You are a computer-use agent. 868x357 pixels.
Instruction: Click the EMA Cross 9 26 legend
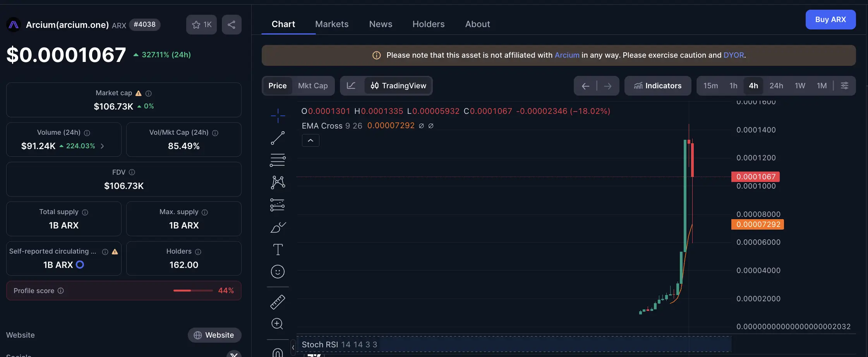(x=332, y=126)
